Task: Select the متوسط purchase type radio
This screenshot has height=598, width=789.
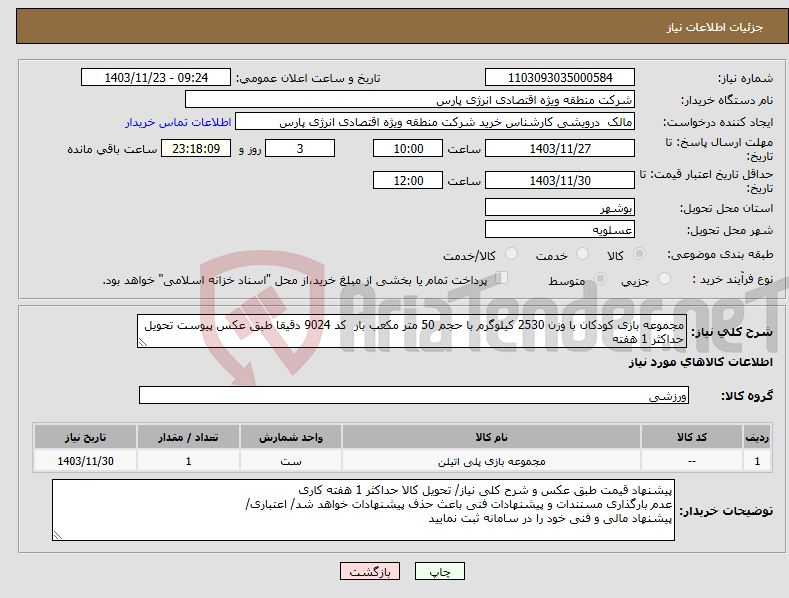Action: click(x=600, y=278)
